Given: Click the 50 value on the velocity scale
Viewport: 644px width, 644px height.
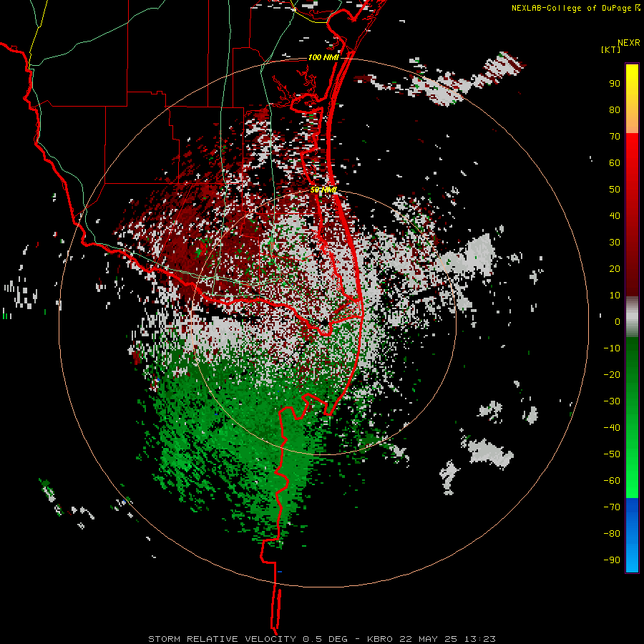Looking at the screenshot, I should pyautogui.click(x=615, y=190).
